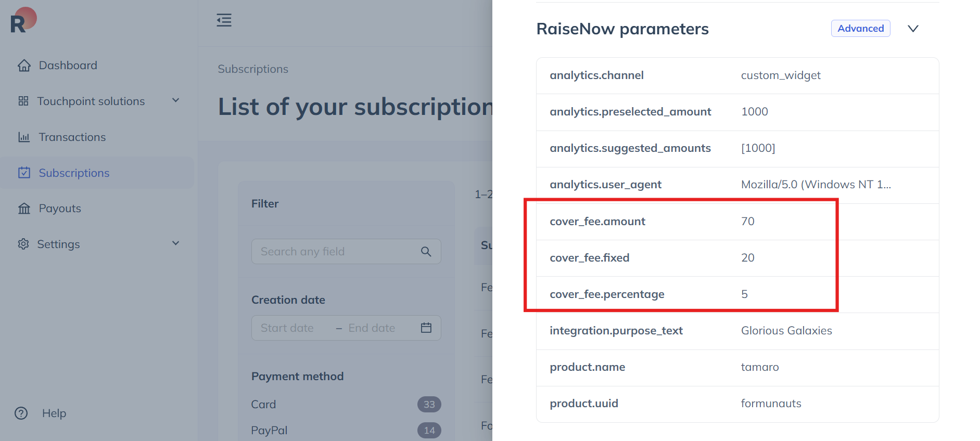Open the Help link
The height and width of the screenshot is (441, 980).
click(54, 413)
